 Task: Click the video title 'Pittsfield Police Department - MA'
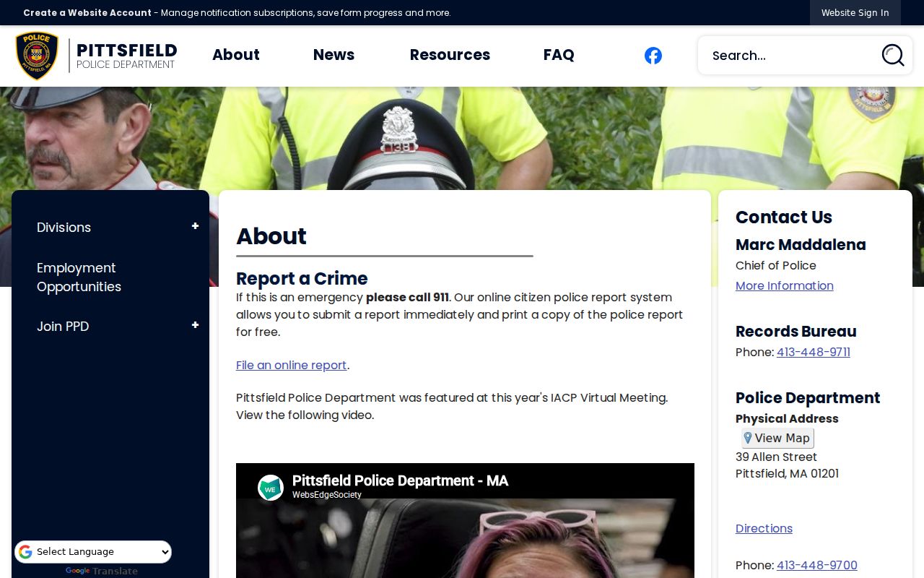[400, 481]
